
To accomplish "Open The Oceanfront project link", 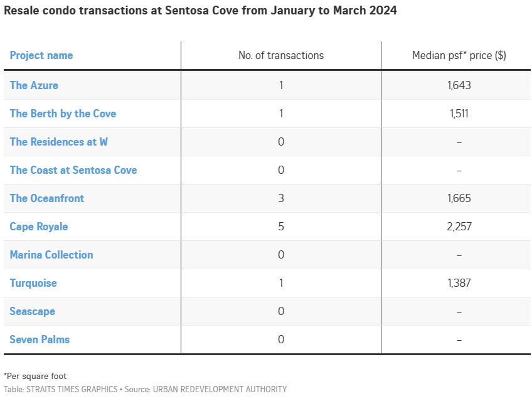I will pos(46,198).
